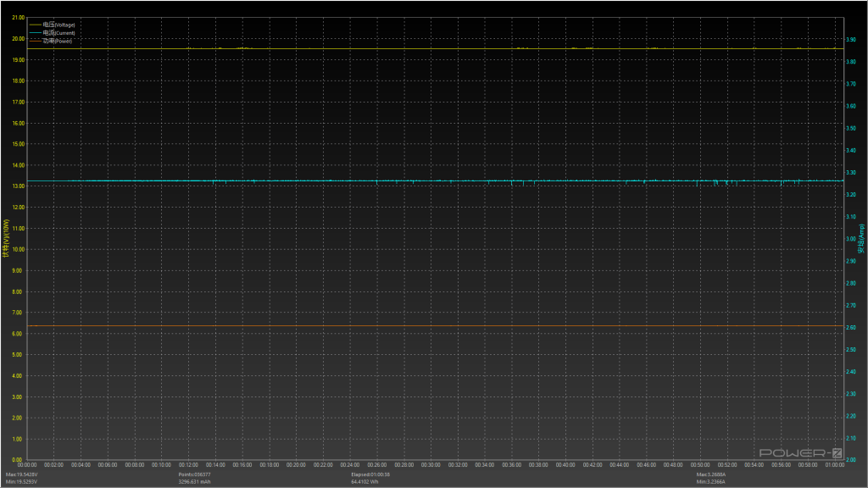Click the 00:00:00 time axis label
The width and height of the screenshot is (868, 488).
[27, 465]
